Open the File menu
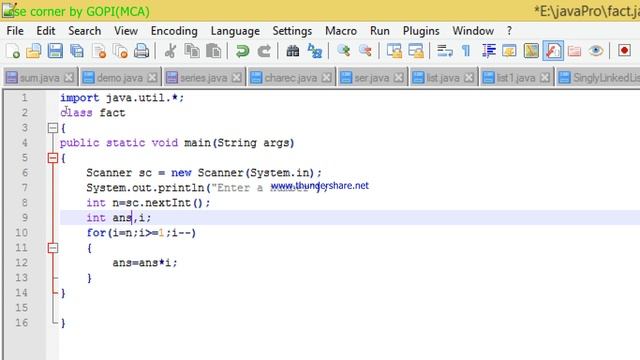The image size is (640, 360). tap(15, 31)
